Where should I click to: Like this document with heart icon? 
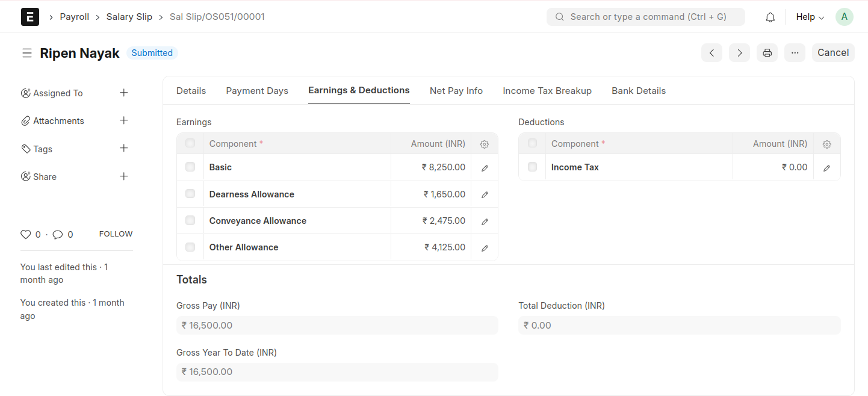click(25, 235)
